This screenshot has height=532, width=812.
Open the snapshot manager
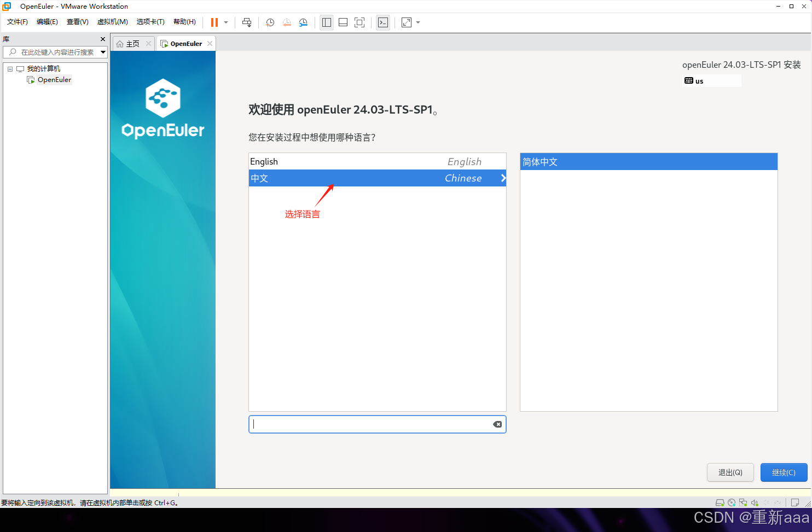point(303,22)
